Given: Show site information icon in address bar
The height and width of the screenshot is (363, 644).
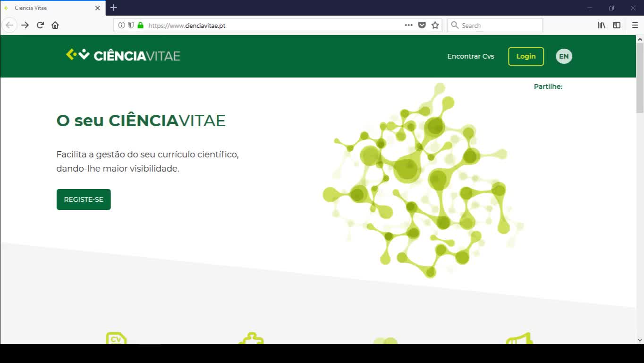Looking at the screenshot, I should click(x=121, y=25).
